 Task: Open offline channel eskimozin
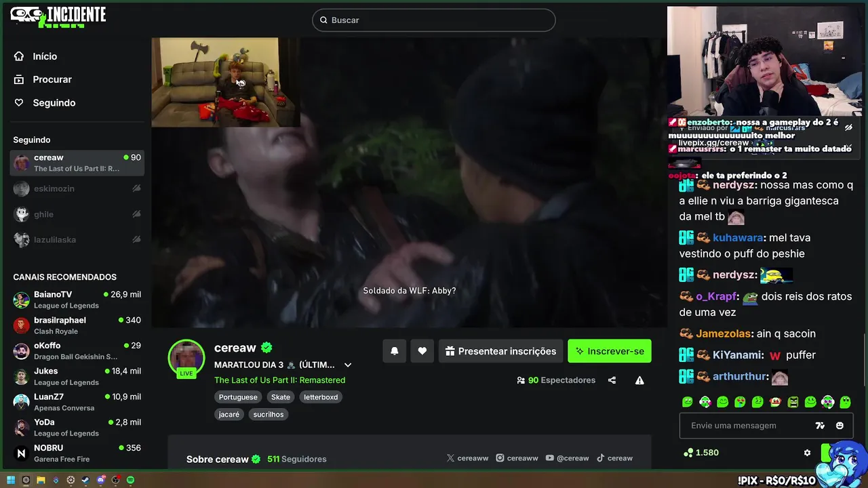point(77,188)
